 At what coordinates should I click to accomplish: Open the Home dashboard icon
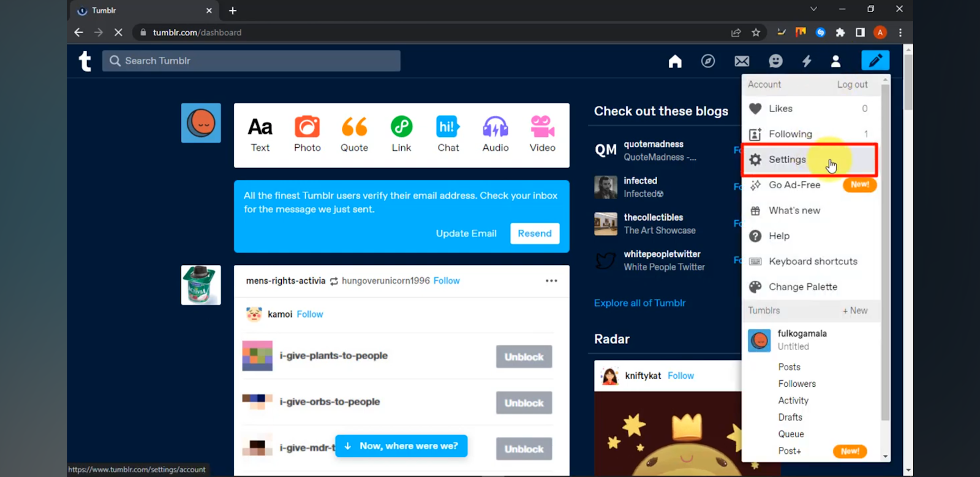pos(675,61)
